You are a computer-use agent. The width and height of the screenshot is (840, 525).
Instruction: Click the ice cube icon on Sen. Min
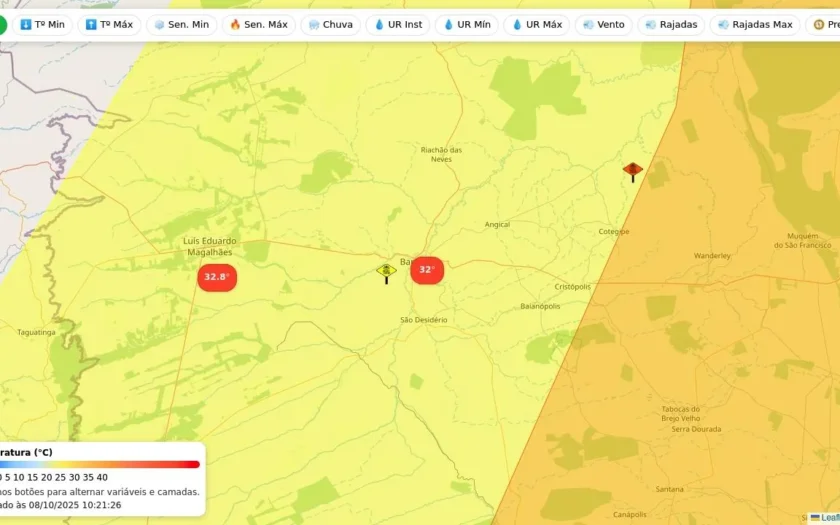tap(159, 25)
